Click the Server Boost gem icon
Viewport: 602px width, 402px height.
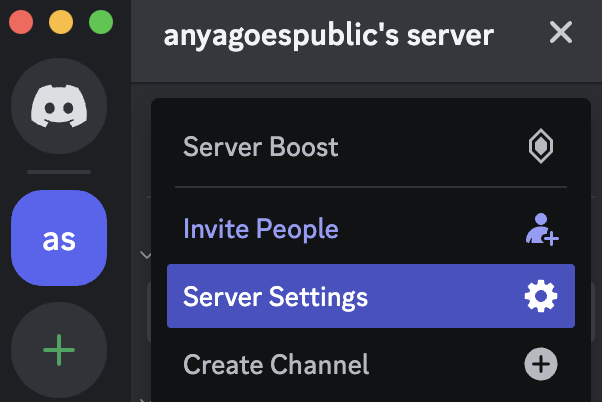point(541,148)
